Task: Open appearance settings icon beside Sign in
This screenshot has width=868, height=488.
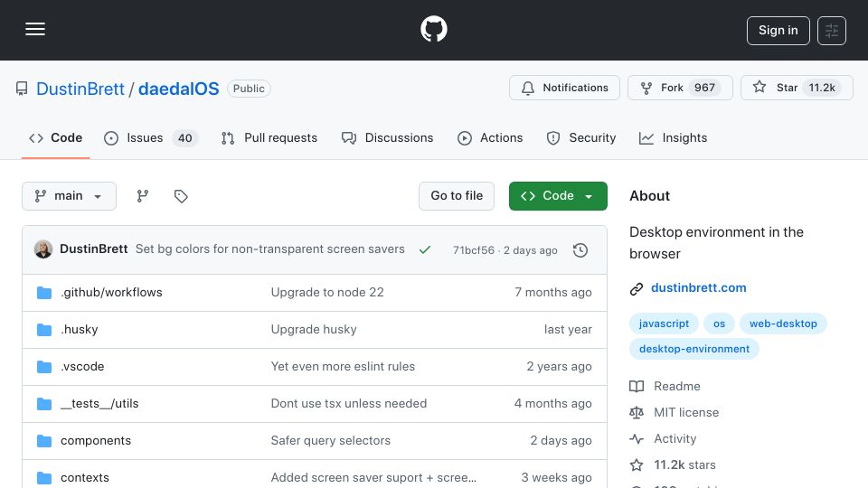Action: coord(832,31)
